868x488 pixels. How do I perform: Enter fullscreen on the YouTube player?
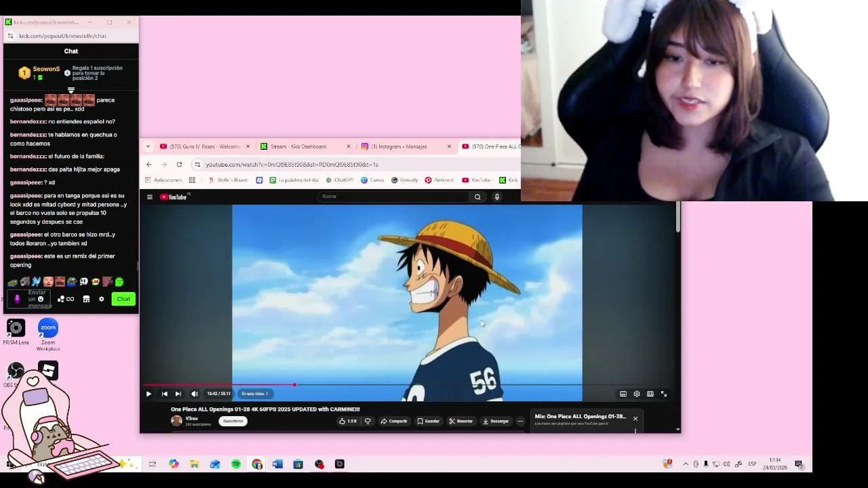(664, 394)
